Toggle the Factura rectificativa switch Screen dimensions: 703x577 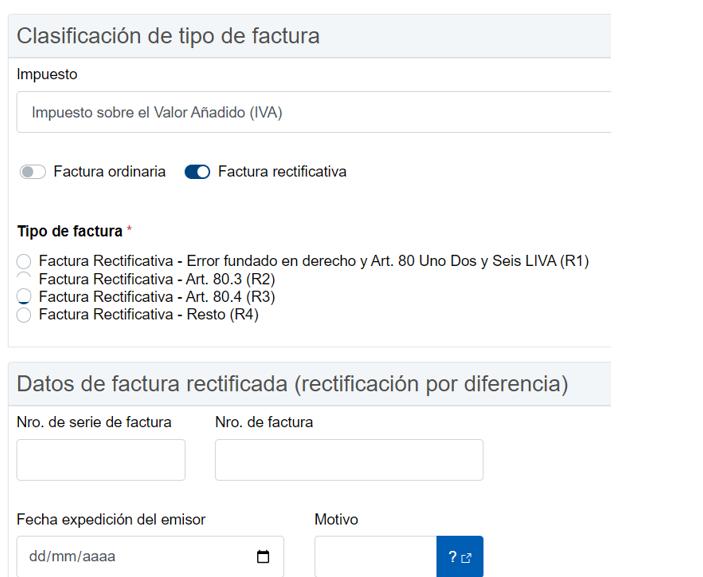198,172
